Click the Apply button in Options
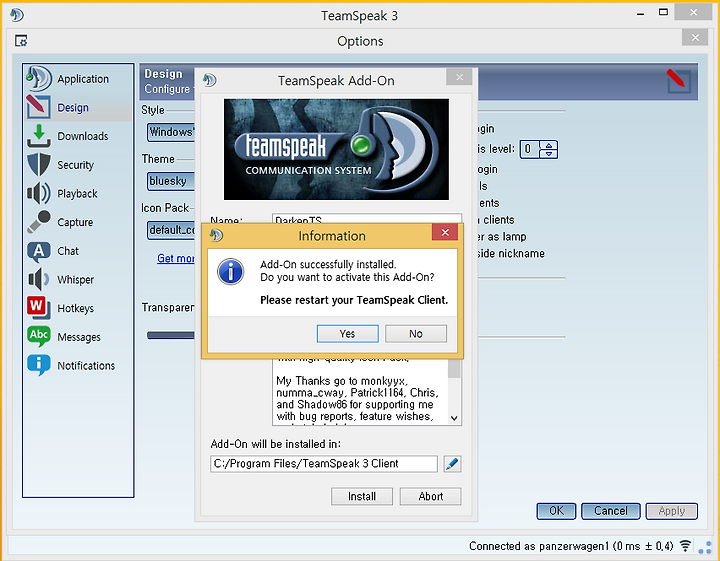Viewport: 720px width, 561px height. (671, 511)
